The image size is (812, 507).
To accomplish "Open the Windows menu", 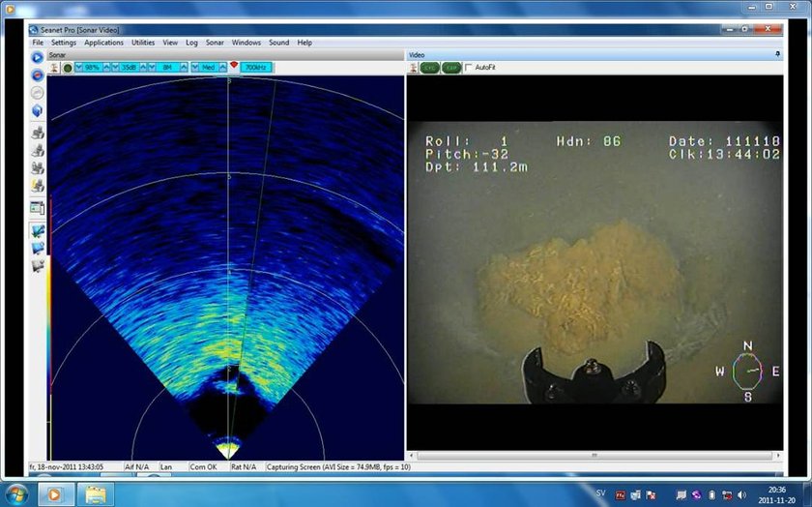I will point(246,43).
